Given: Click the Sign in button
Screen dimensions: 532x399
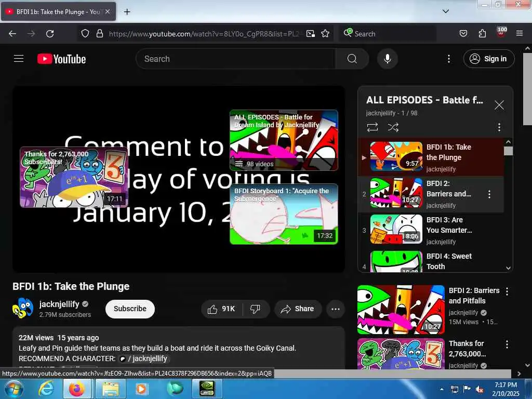Looking at the screenshot, I should (489, 59).
